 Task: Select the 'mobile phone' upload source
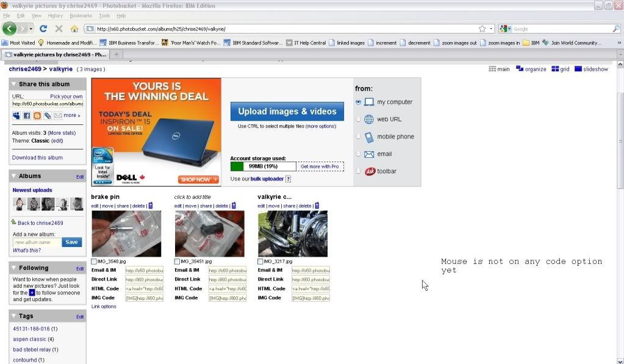tap(358, 137)
